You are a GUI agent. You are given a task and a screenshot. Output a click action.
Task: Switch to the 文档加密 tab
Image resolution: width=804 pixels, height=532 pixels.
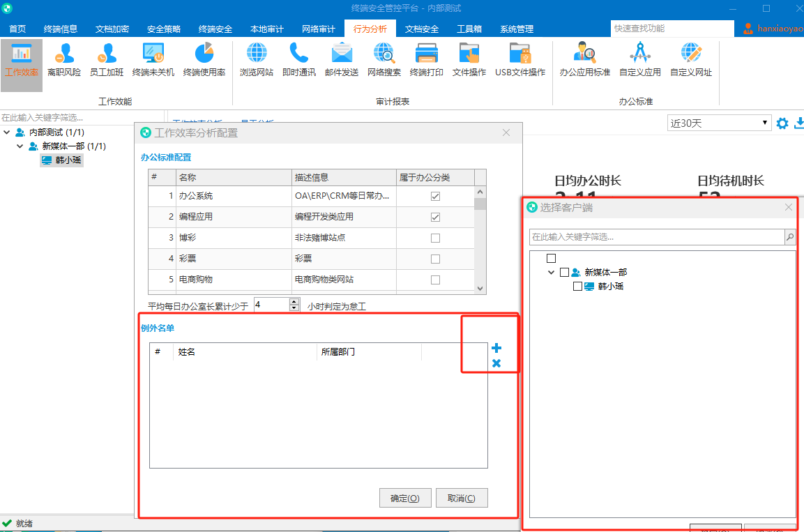(x=112, y=29)
